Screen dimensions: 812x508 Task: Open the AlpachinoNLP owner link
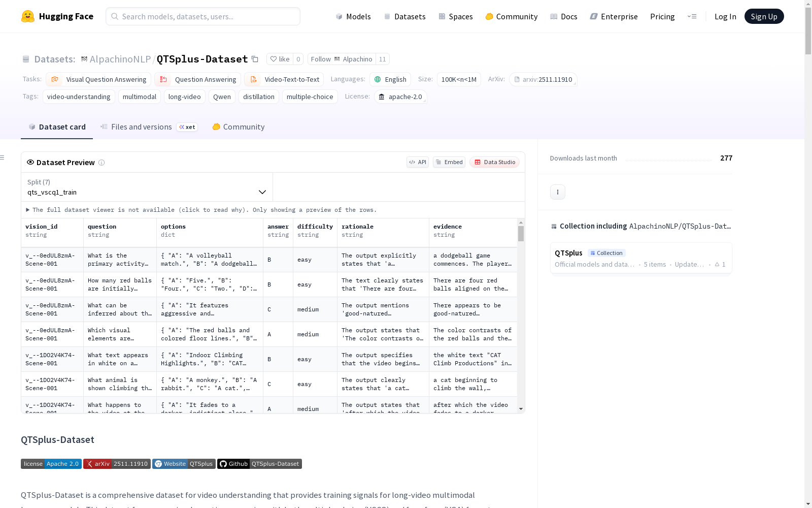tap(120, 59)
